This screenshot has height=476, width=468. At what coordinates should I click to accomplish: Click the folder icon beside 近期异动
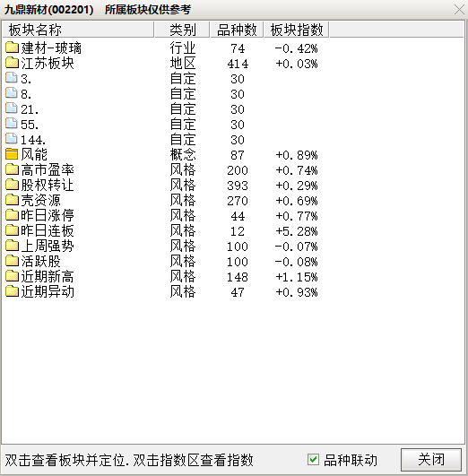[12, 291]
